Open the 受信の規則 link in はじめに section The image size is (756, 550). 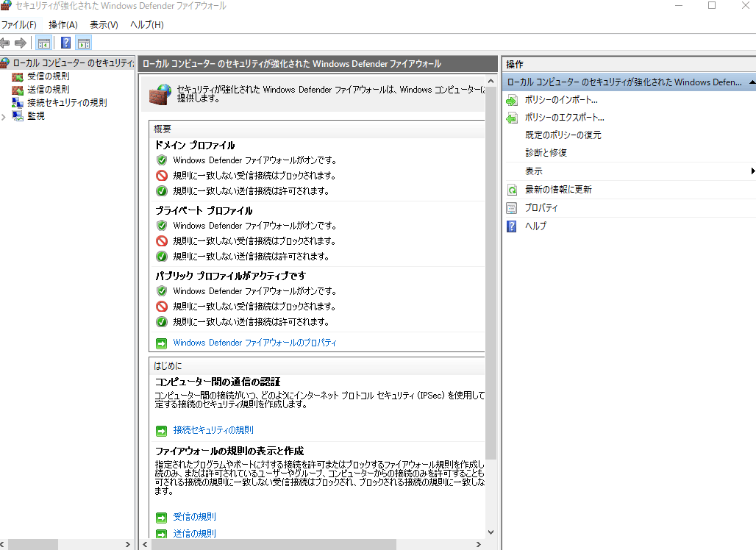194,517
